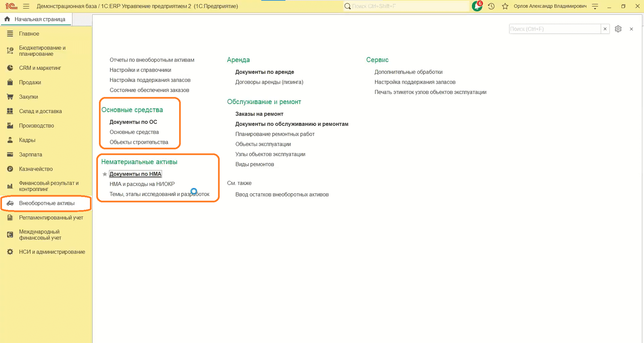This screenshot has width=644, height=343.
Task: Focus the global search field Ctrl+Shift+F
Action: (x=410, y=6)
